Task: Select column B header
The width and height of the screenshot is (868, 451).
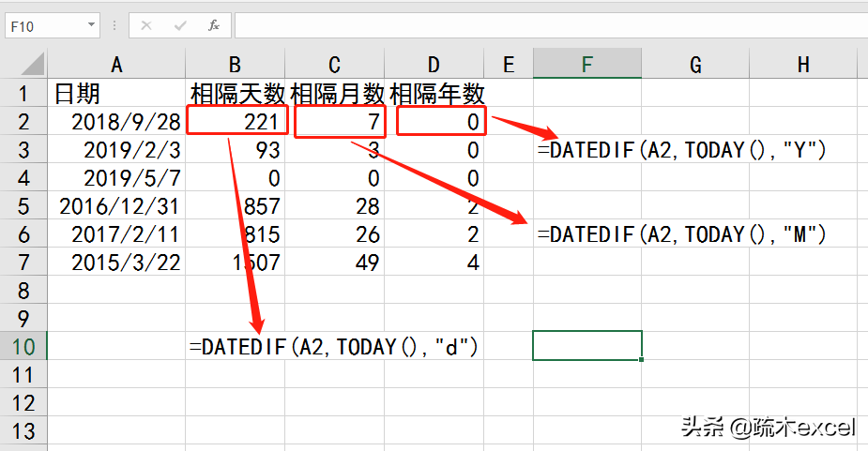Action: (x=235, y=64)
